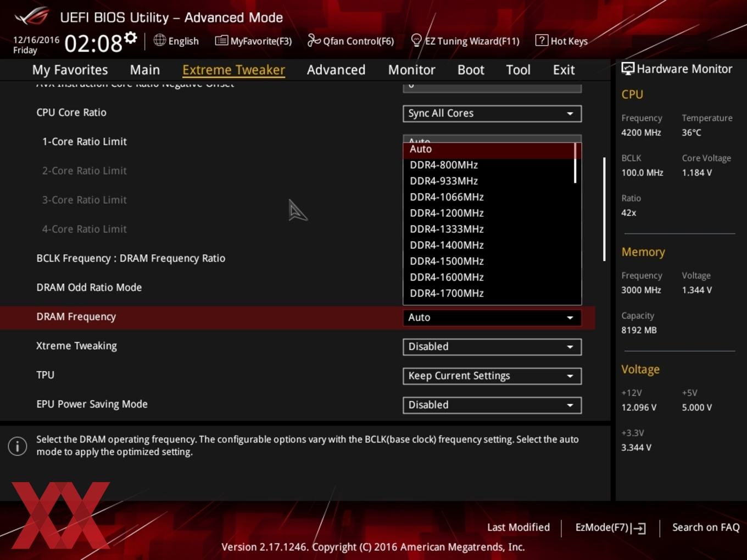
Task: Click the 02:08 clock display
Action: 93,43
